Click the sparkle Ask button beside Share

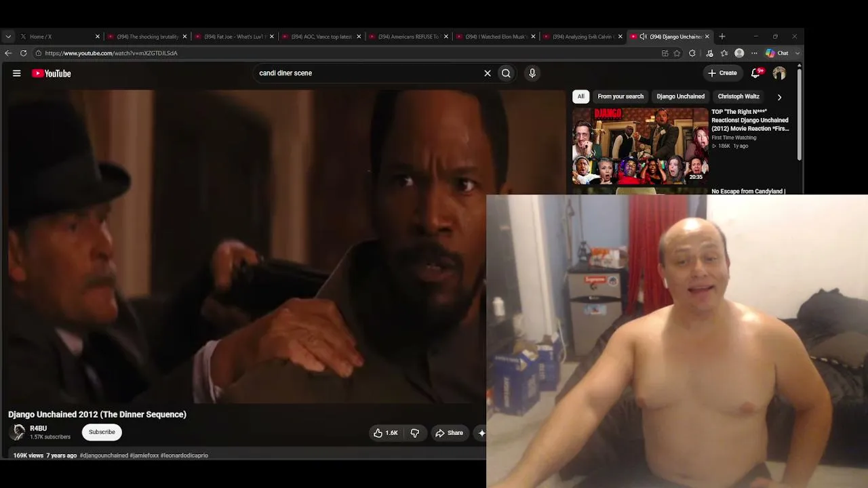(481, 433)
